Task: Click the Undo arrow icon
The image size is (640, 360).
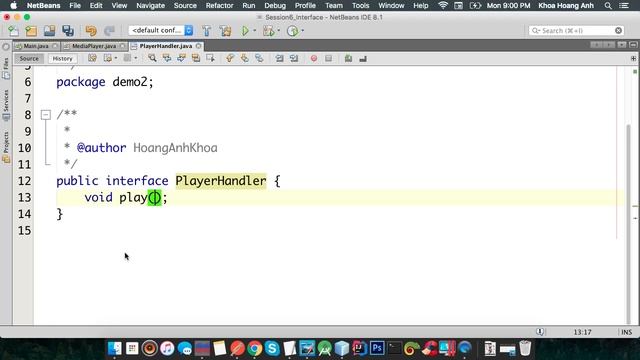Action: 91,31
